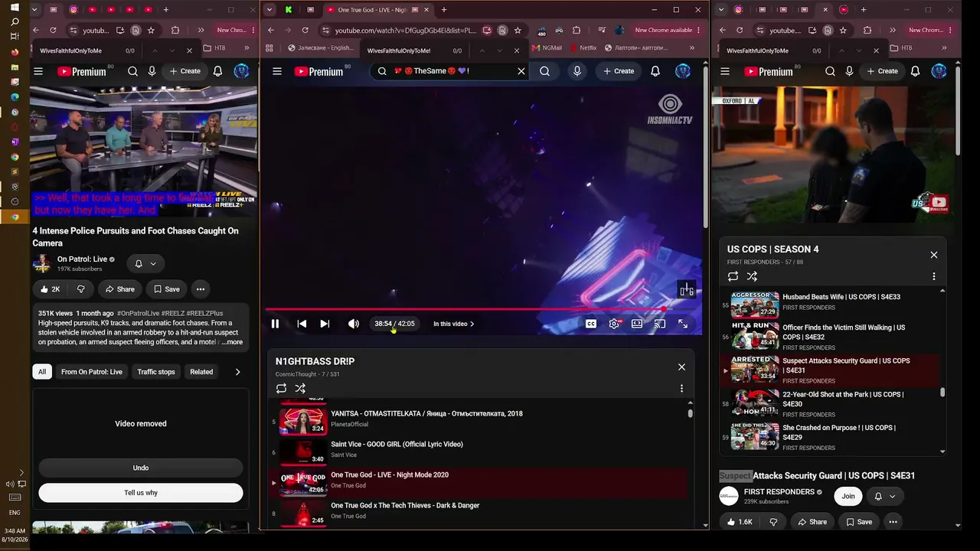Like the Suspect Attacks Security Guard video
The height and width of the screenshot is (551, 980).
pyautogui.click(x=739, y=522)
